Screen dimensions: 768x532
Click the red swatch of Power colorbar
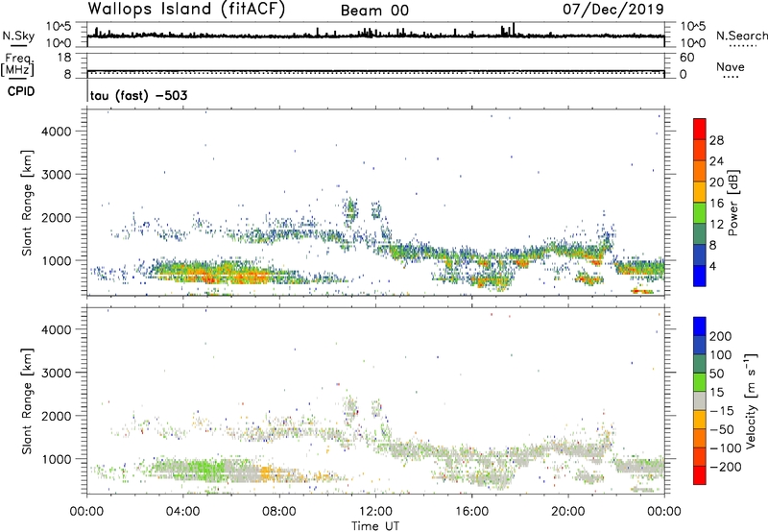[700, 129]
